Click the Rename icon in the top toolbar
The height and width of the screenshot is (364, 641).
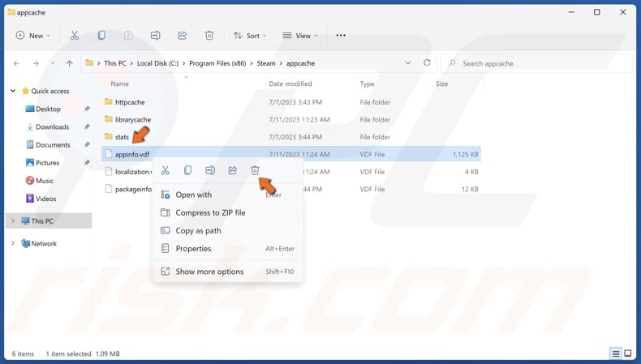[155, 36]
